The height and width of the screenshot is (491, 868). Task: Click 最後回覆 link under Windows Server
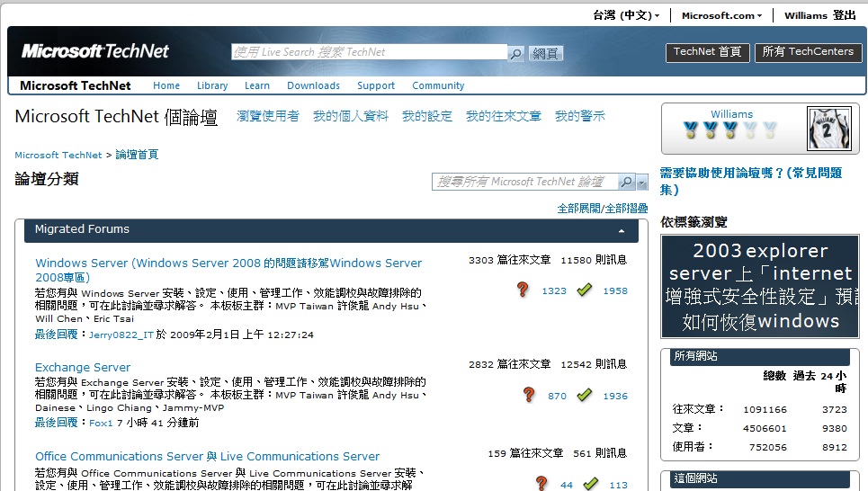(56, 335)
